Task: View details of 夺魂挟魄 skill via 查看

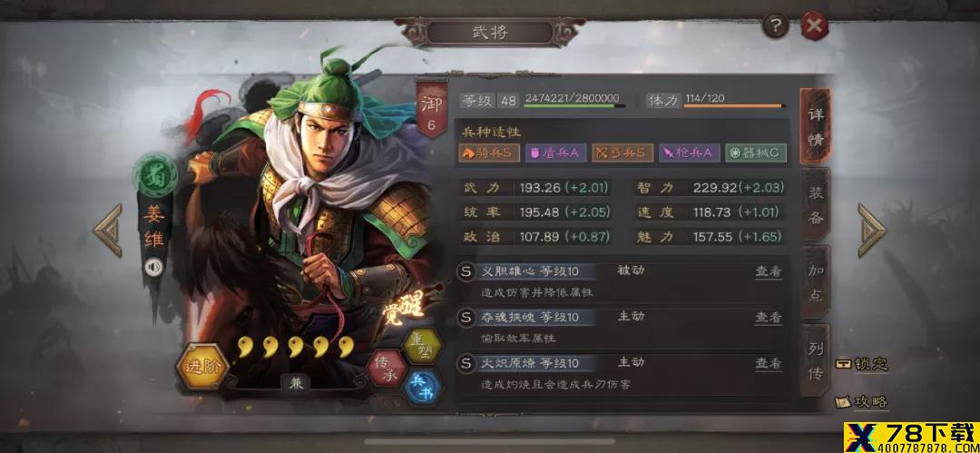Action: coord(769,318)
